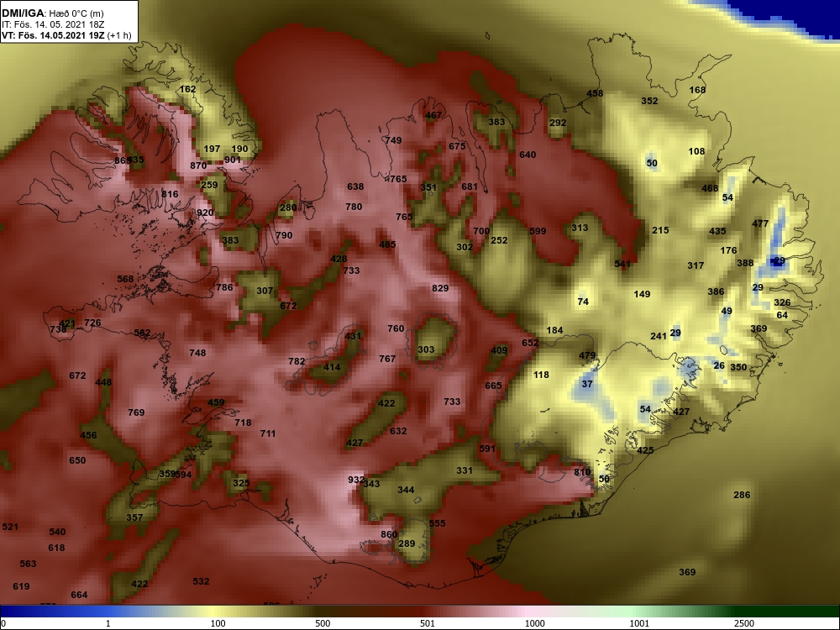Click the map value 479

coord(587,355)
